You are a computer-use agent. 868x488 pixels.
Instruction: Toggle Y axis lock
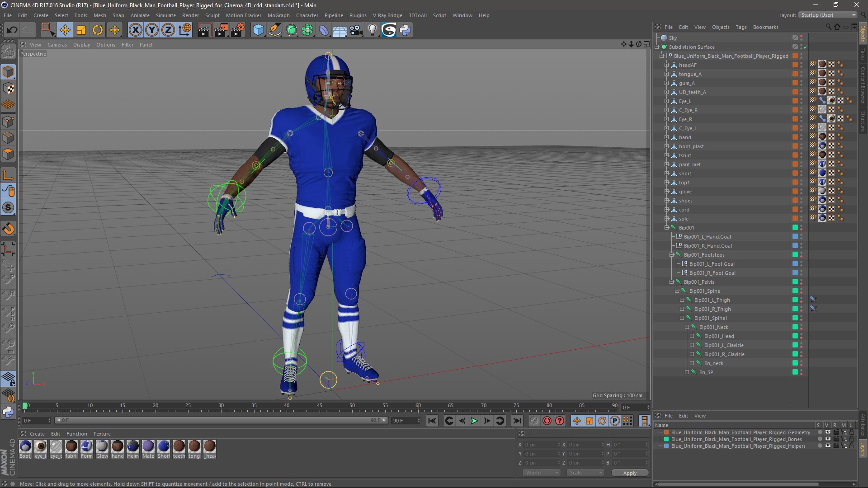tap(152, 30)
